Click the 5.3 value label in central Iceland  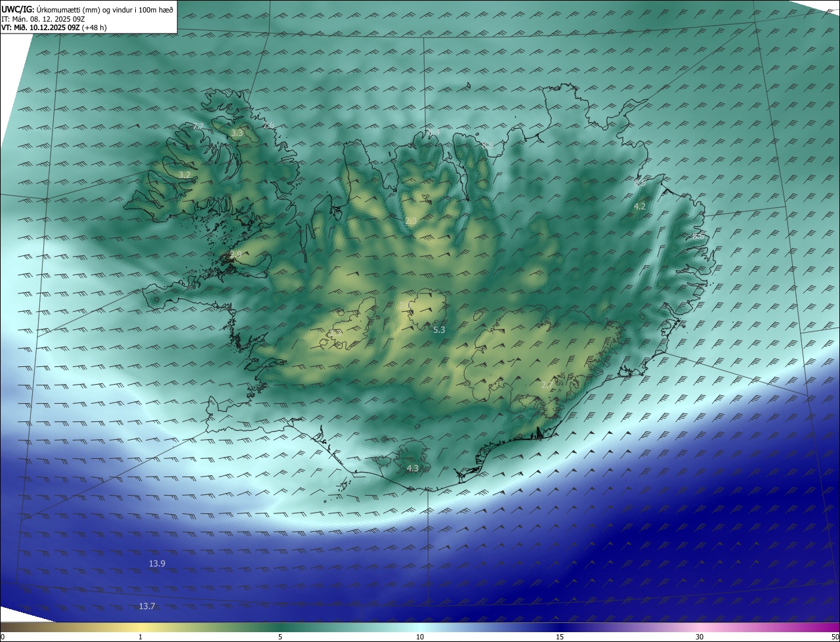pos(439,330)
